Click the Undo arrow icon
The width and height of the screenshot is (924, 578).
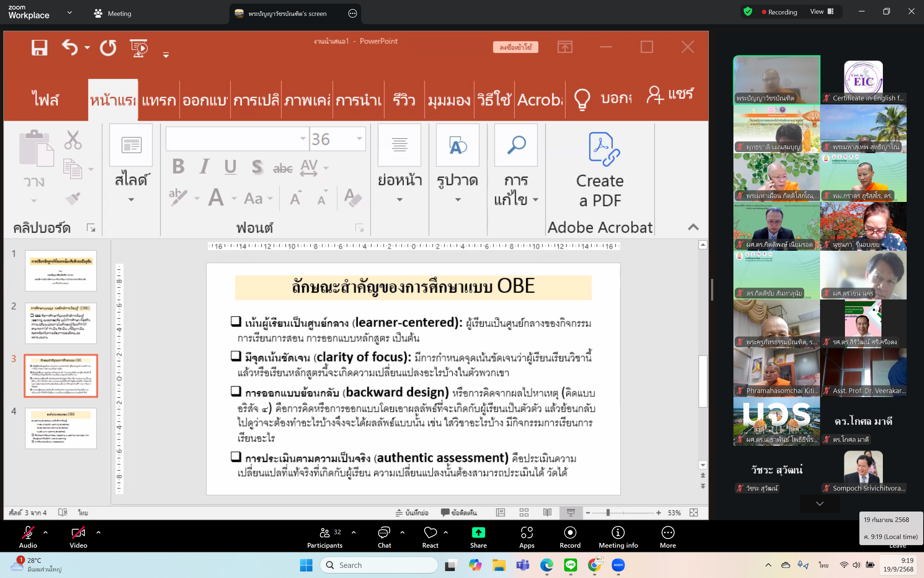coord(70,48)
